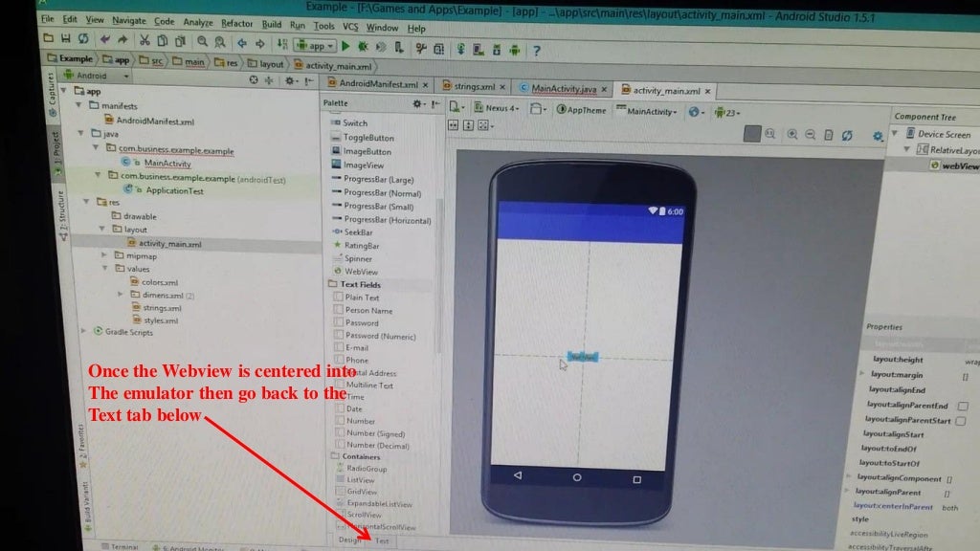Navigate Back with the blue left arrow

click(242, 43)
